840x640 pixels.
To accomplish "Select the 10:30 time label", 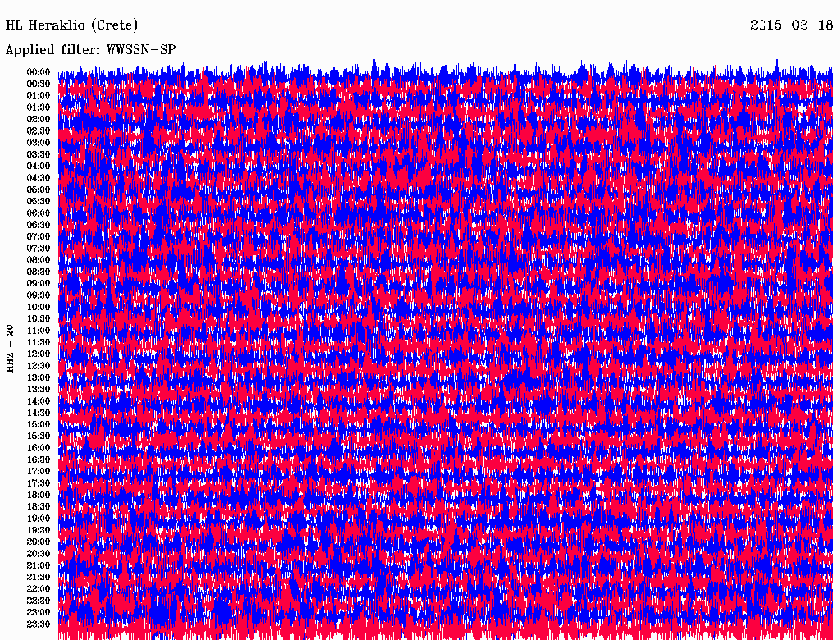I will click(38, 319).
